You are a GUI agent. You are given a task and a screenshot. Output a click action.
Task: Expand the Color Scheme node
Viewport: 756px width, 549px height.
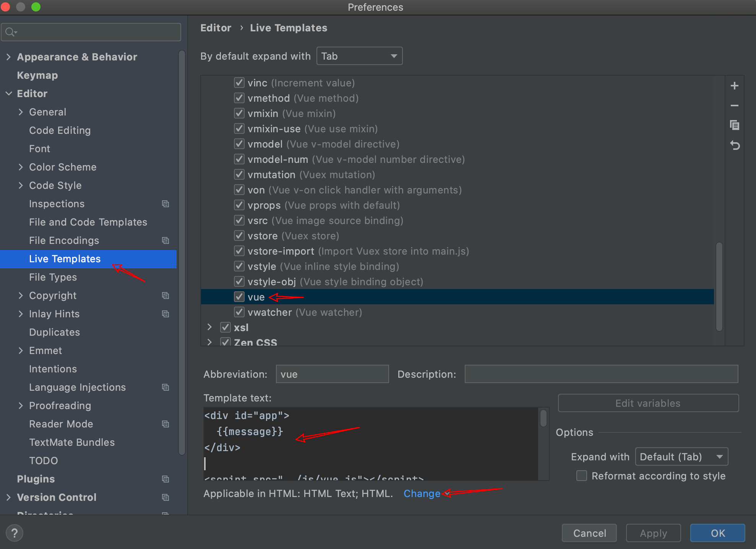(x=21, y=167)
